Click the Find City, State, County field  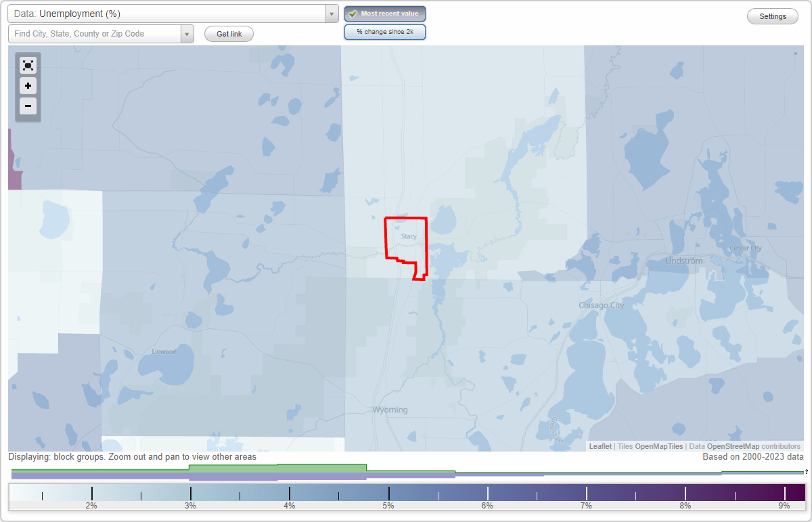tap(95, 34)
